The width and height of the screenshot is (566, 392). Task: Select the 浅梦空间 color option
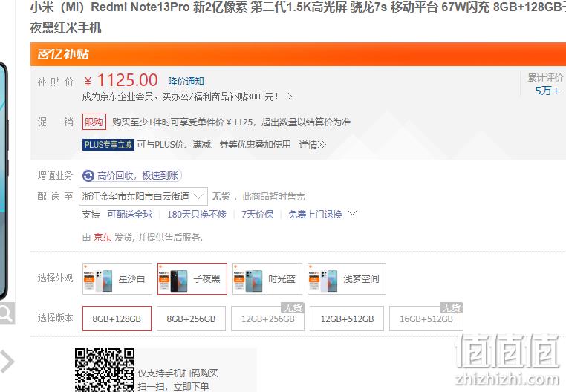point(347,278)
